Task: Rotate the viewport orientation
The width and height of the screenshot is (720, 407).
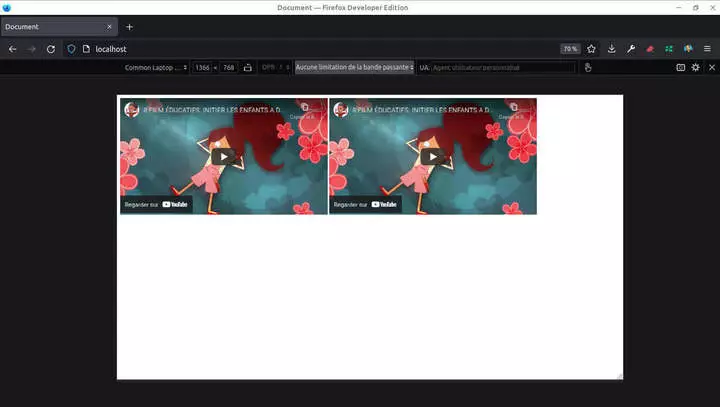Action: (x=248, y=68)
